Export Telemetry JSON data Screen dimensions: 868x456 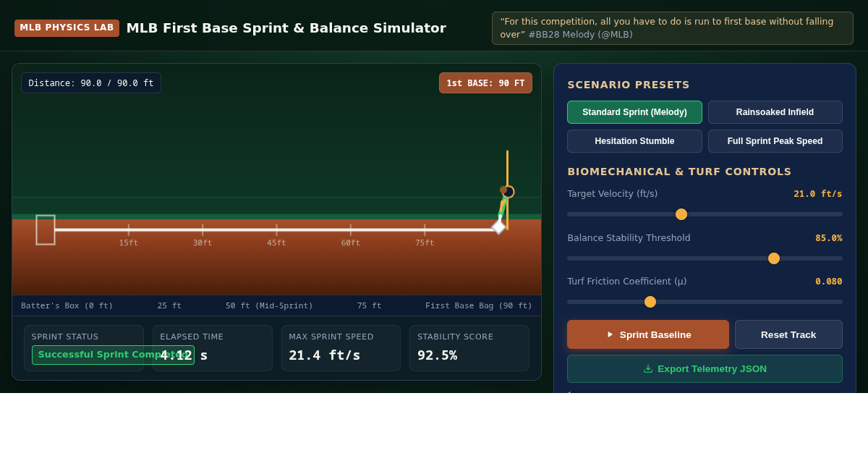(x=705, y=368)
